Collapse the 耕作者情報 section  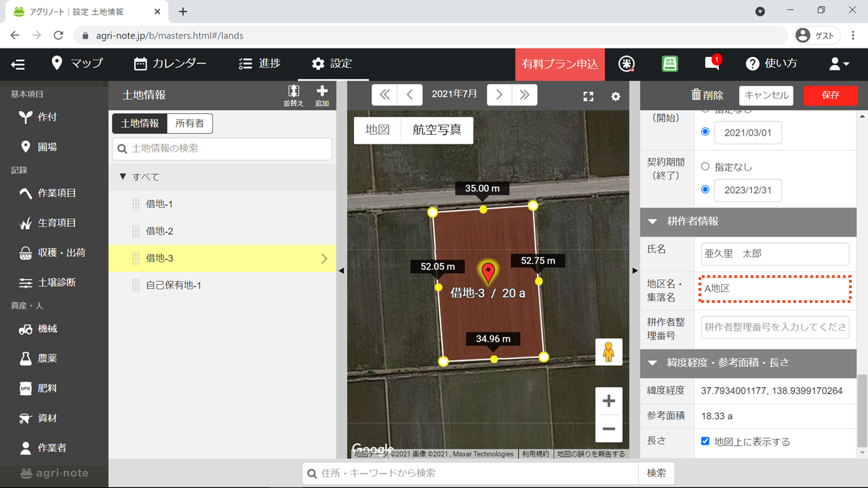click(652, 221)
